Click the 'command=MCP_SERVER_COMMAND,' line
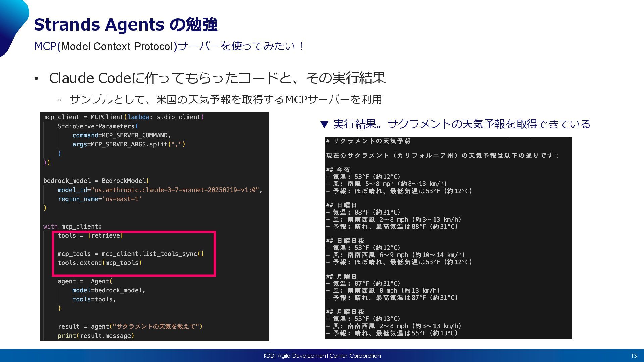The image size is (644, 362). pos(122,135)
